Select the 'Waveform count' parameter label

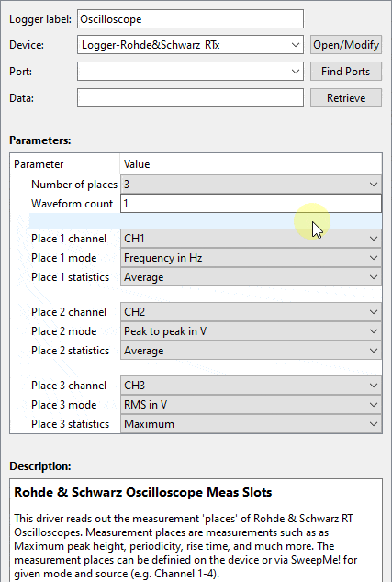[x=72, y=204]
